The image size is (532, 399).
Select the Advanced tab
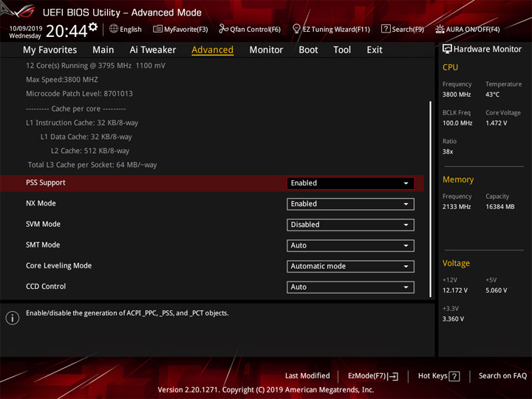point(212,50)
